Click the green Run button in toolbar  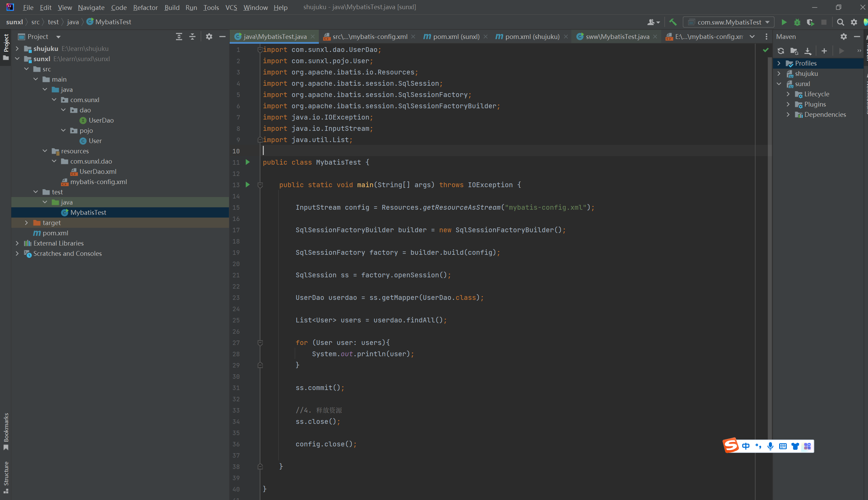pyautogui.click(x=784, y=22)
